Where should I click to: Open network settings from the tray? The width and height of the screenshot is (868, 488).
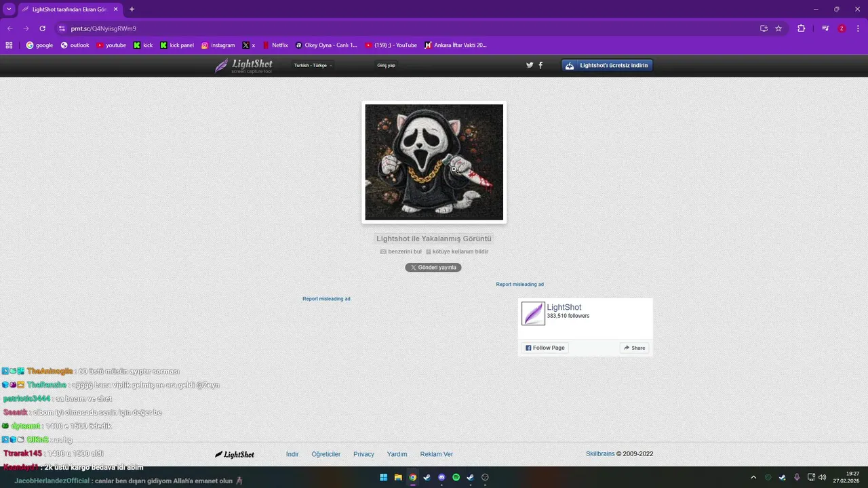pyautogui.click(x=811, y=477)
